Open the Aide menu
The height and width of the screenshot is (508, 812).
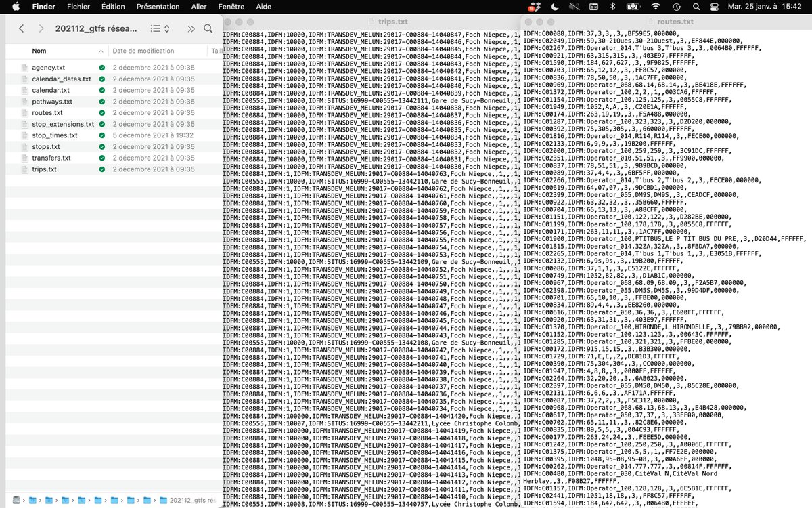click(263, 6)
